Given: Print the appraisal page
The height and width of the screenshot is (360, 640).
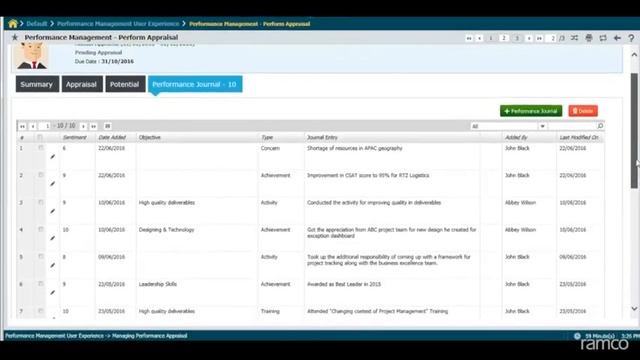Looking at the screenshot, I should coord(589,38).
